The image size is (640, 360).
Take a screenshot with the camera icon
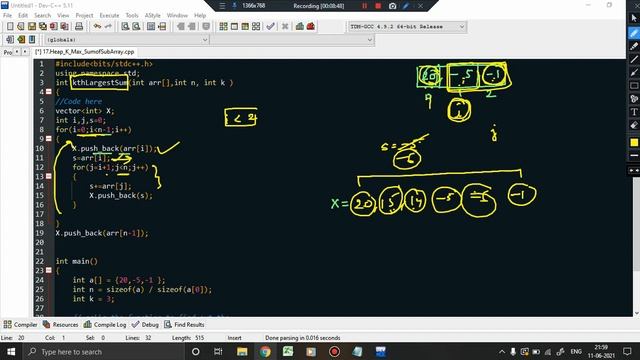coord(392,6)
